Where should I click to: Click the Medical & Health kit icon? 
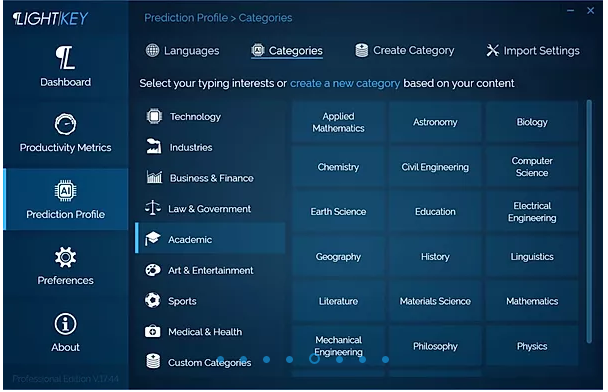coord(152,332)
